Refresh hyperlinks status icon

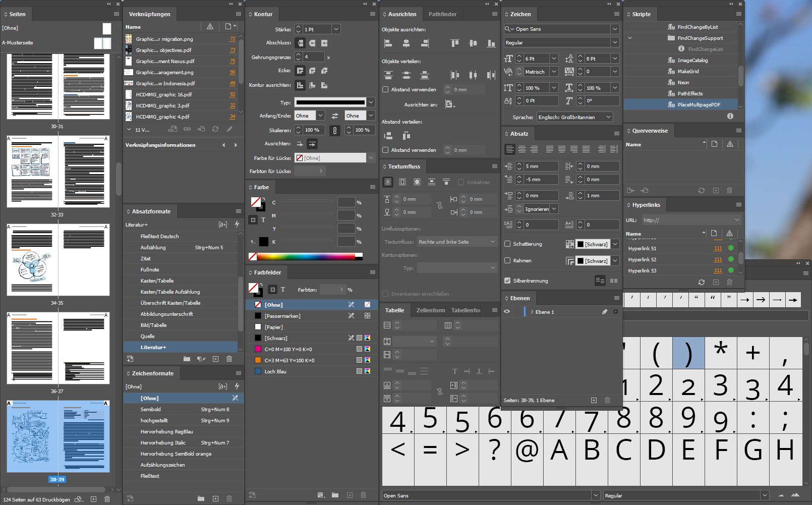pyautogui.click(x=701, y=282)
